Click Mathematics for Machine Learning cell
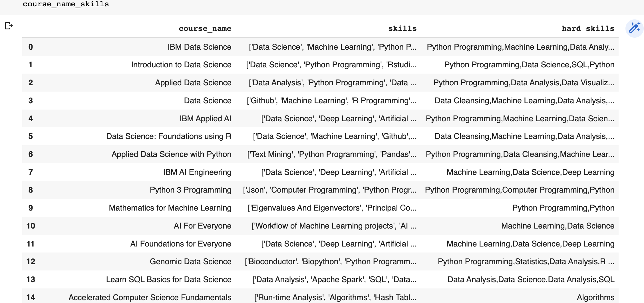The image size is (644, 303). tap(170, 208)
